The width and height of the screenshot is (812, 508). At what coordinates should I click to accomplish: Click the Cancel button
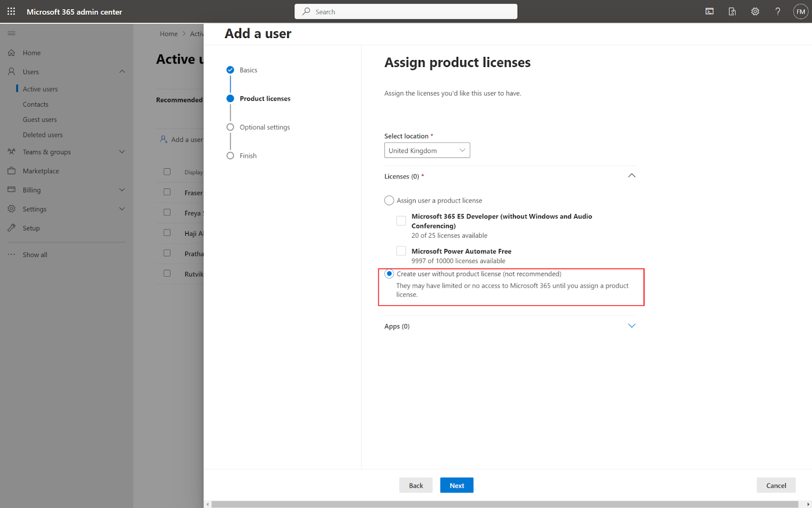[x=776, y=485]
